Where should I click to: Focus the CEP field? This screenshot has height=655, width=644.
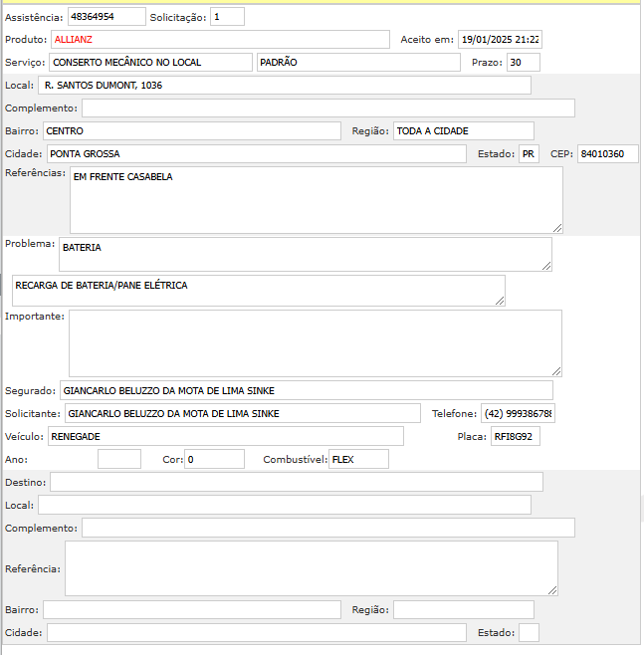[607, 154]
